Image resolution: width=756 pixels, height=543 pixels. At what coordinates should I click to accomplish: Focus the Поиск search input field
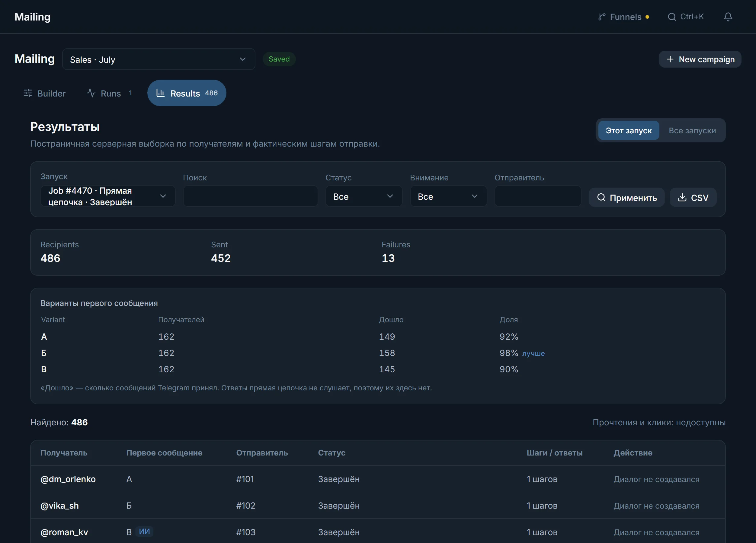click(x=250, y=196)
